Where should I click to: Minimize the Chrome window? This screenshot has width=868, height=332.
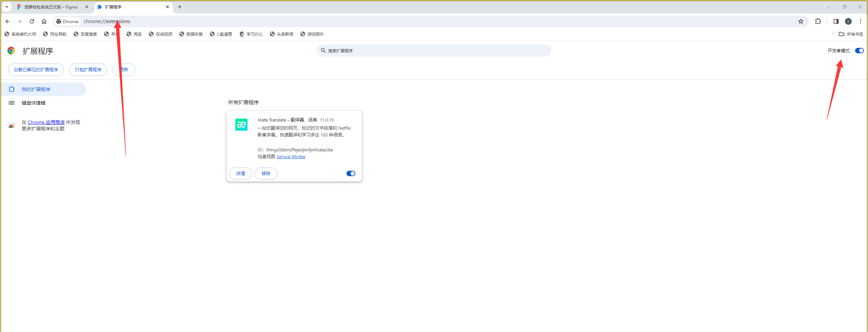[x=829, y=7]
